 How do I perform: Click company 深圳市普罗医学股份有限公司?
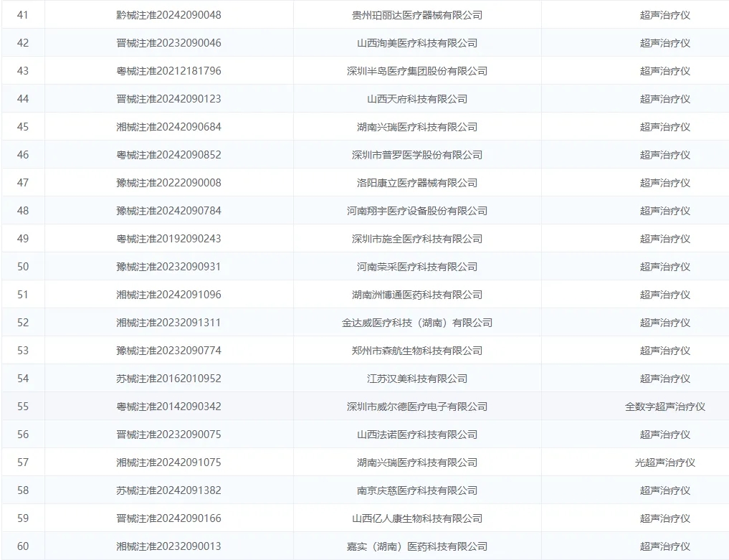(x=416, y=155)
